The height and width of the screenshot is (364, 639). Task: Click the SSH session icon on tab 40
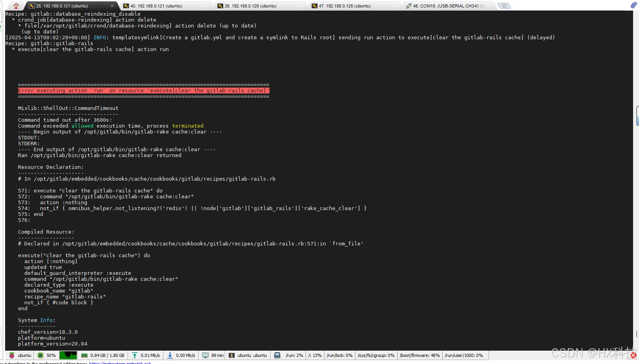tap(126, 6)
